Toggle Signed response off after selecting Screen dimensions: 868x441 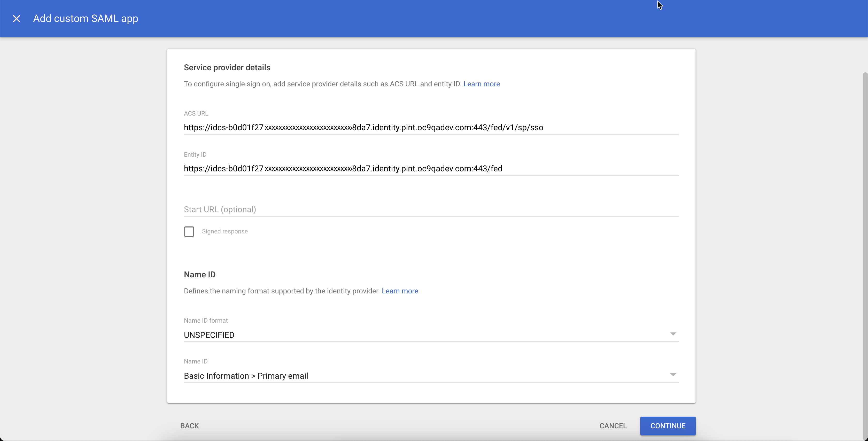pyautogui.click(x=189, y=231)
